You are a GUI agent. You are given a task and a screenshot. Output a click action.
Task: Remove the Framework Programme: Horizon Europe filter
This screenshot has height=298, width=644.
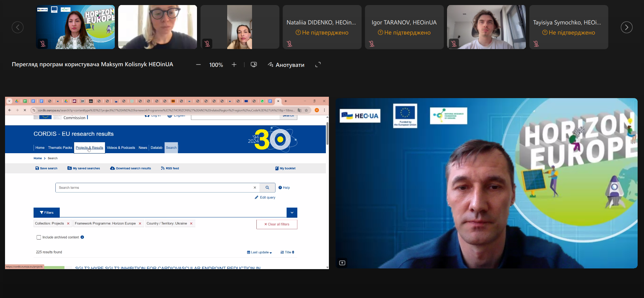[140, 223]
